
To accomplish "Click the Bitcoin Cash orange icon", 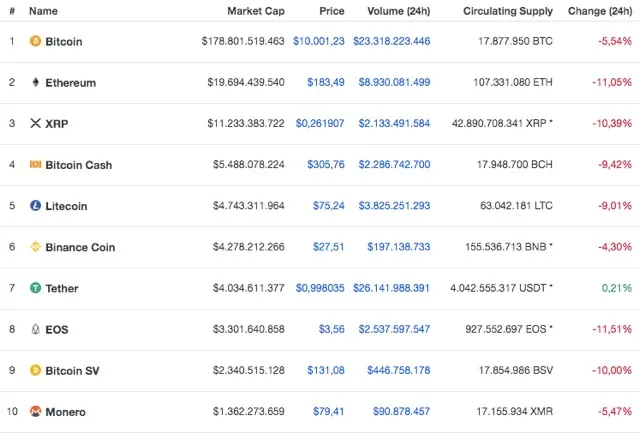I will (36, 164).
